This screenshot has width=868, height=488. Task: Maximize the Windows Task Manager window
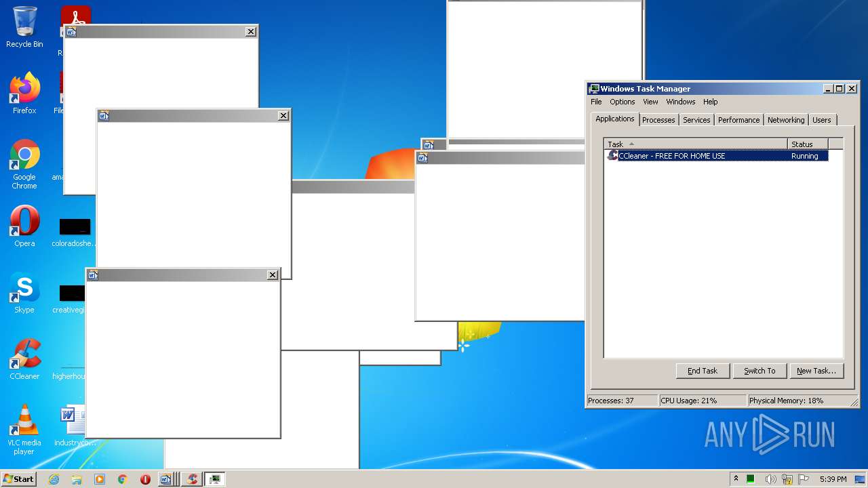[840, 89]
